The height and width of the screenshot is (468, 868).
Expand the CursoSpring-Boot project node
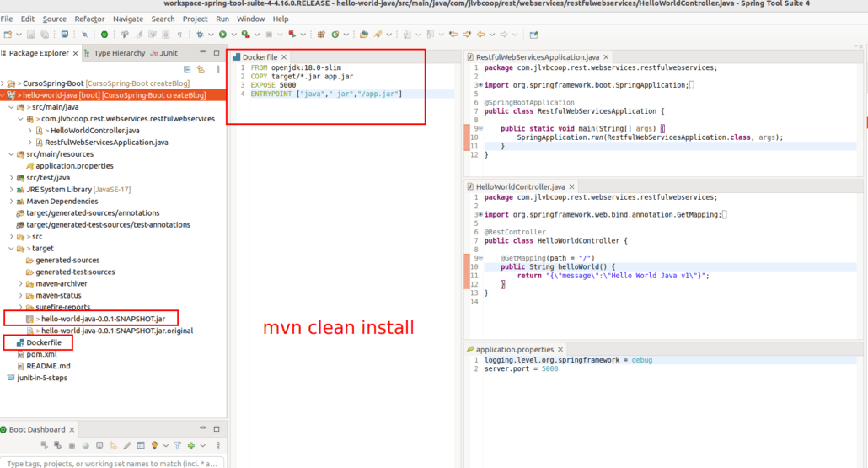tap(3, 83)
